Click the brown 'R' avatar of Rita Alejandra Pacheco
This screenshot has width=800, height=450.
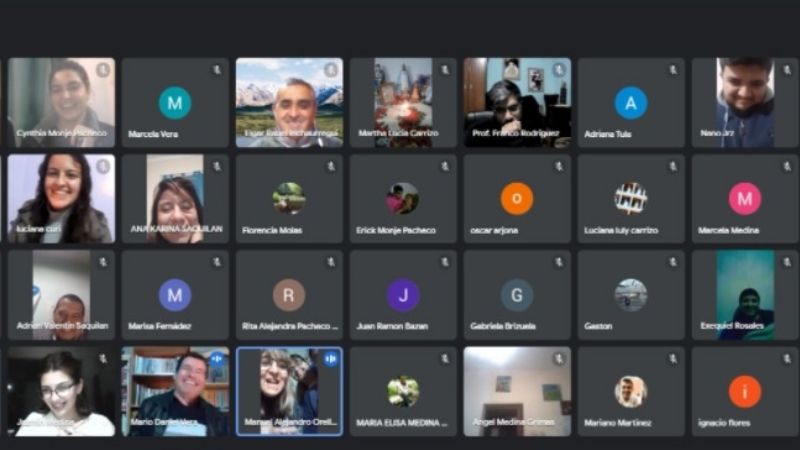click(289, 294)
